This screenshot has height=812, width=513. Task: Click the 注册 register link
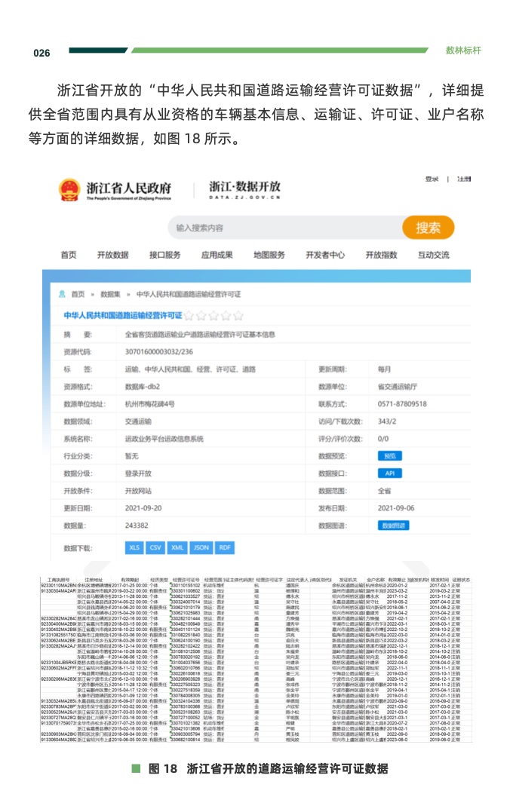463,179
